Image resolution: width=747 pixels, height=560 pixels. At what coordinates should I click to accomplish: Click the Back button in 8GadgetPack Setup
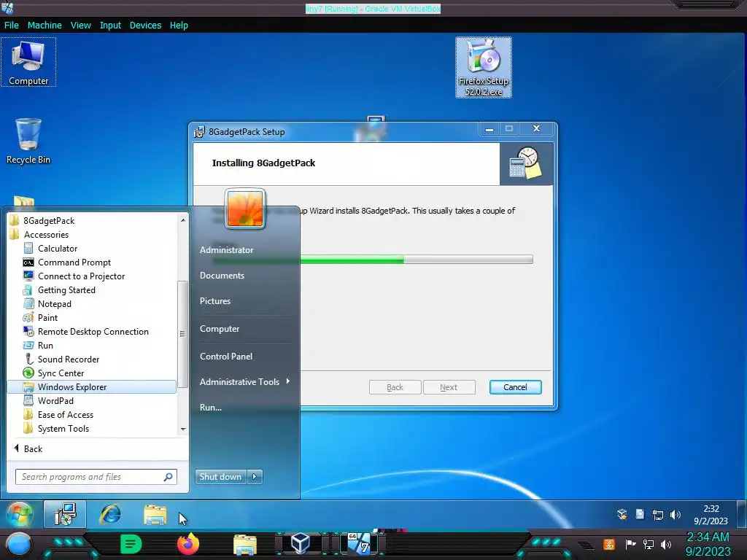[x=395, y=387]
